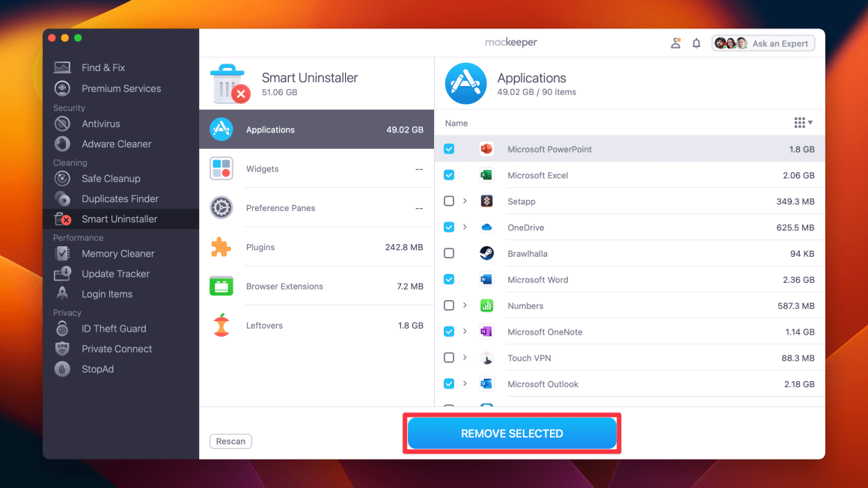Viewport: 868px width, 488px height.
Task: Select the Duplicates Finder tool
Action: [x=120, y=198]
